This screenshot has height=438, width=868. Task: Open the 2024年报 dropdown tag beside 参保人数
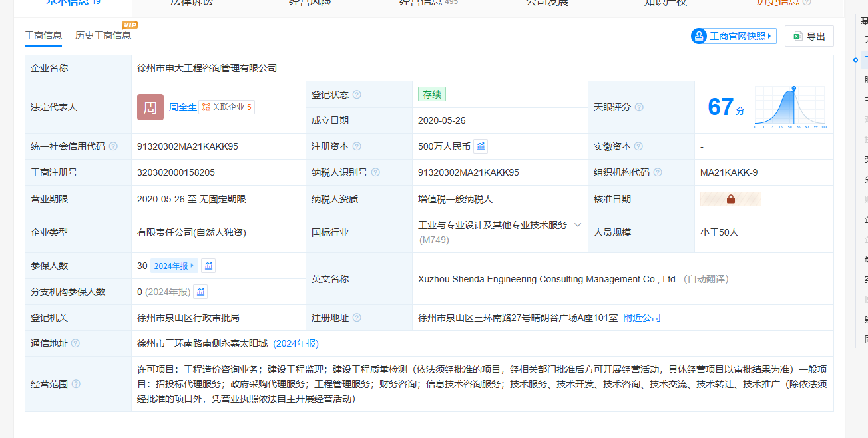tap(174, 266)
